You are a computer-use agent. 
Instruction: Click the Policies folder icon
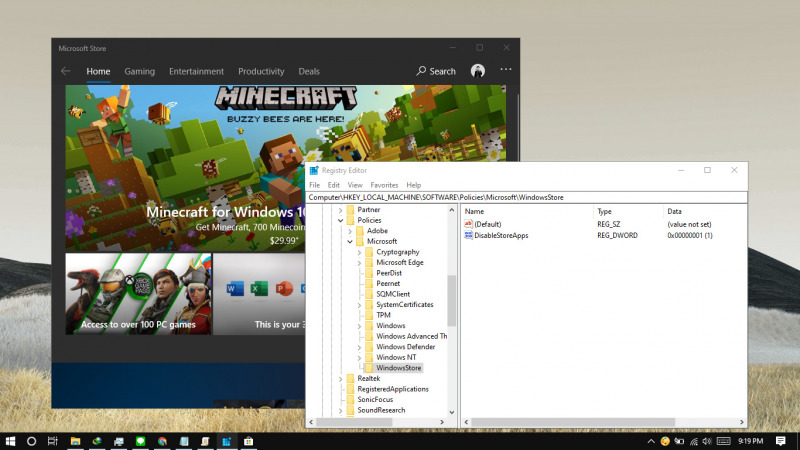point(350,220)
